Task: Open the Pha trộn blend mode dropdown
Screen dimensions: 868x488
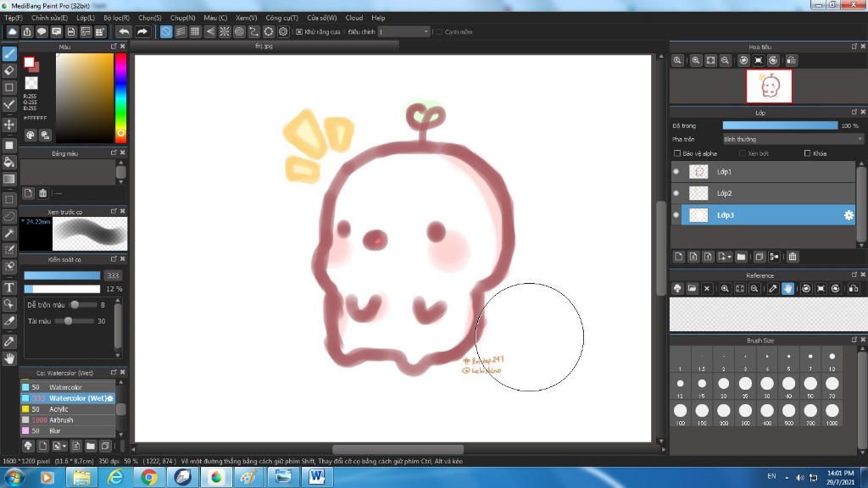Action: (x=793, y=140)
